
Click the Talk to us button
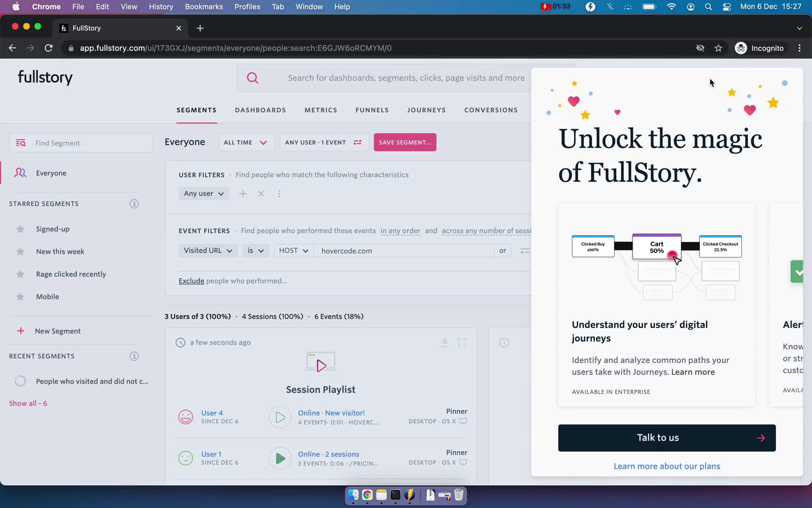tap(667, 438)
